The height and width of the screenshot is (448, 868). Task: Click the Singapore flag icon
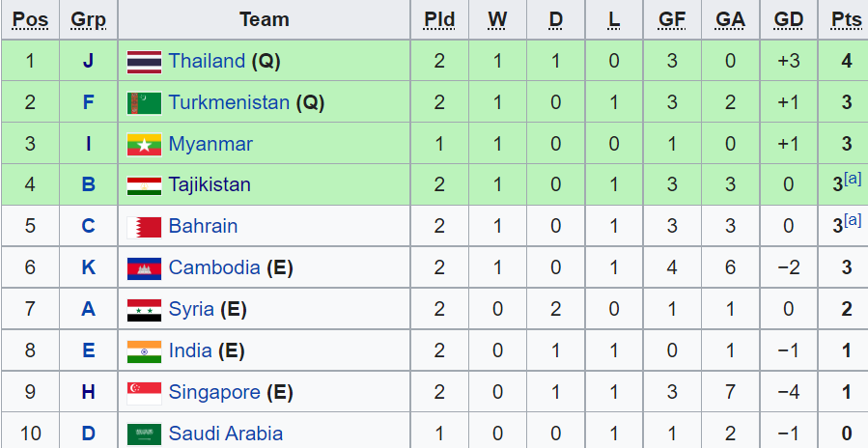coord(144,393)
